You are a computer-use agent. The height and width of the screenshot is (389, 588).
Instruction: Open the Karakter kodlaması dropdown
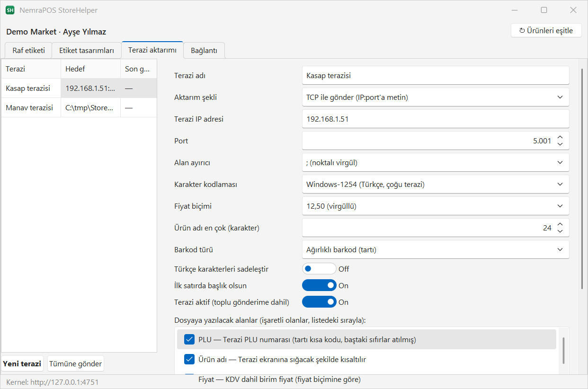click(x=436, y=184)
